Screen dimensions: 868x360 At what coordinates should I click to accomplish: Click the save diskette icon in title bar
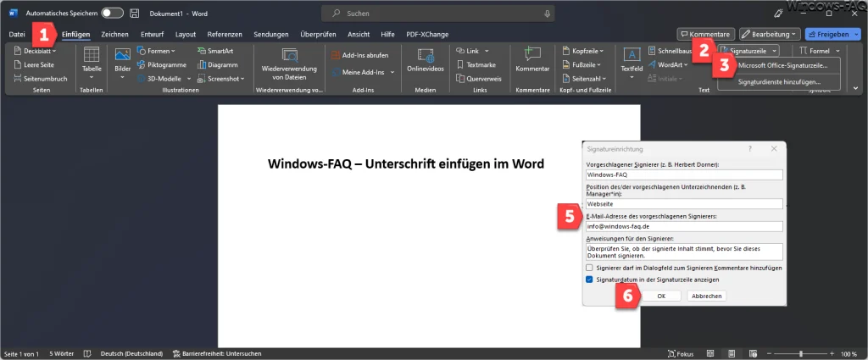[135, 14]
